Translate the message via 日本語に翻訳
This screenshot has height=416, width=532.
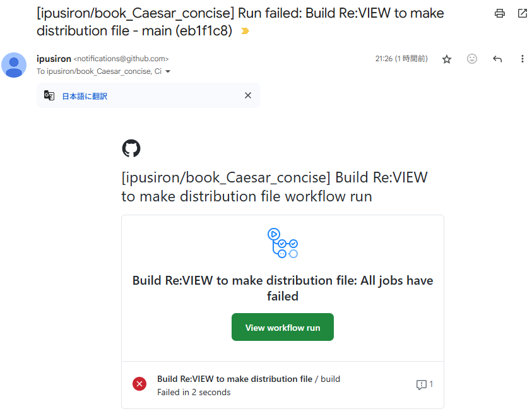pyautogui.click(x=85, y=97)
